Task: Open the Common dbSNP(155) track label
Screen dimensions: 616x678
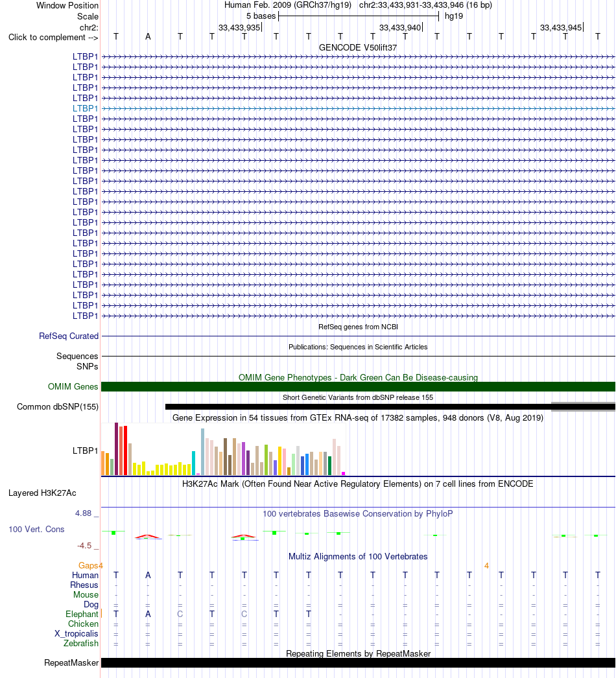Action: [58, 407]
